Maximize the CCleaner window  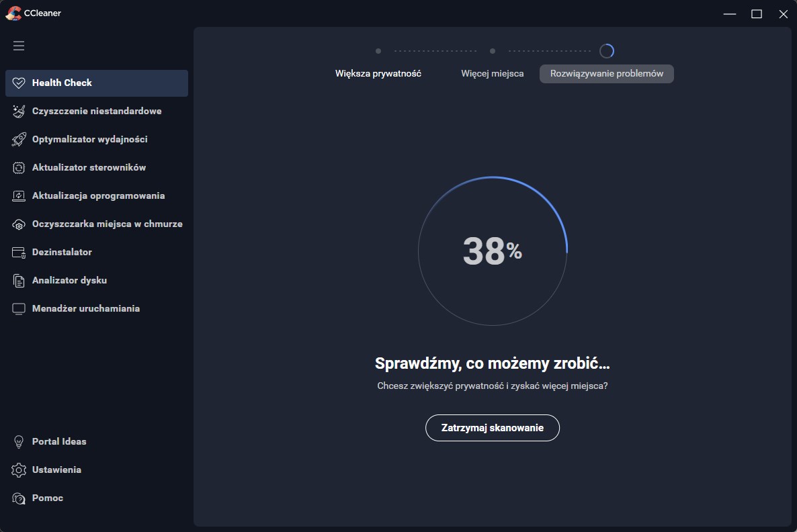tap(756, 13)
